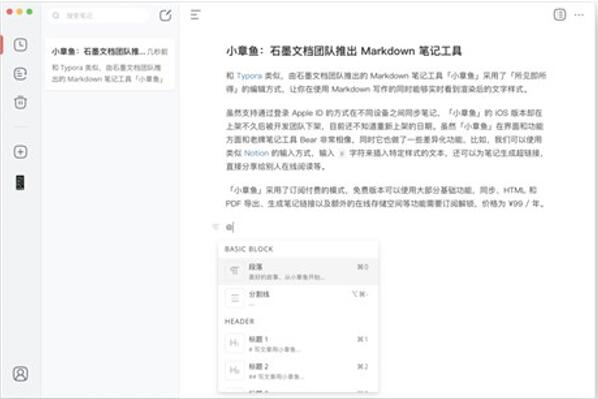
Task: Open the user account profile icon
Action: [20, 374]
